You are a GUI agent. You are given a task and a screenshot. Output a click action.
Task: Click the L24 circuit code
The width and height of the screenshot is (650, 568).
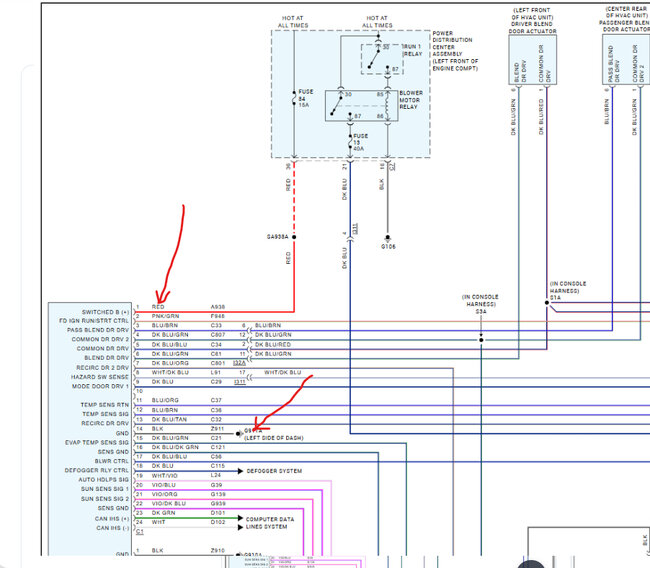point(216,475)
